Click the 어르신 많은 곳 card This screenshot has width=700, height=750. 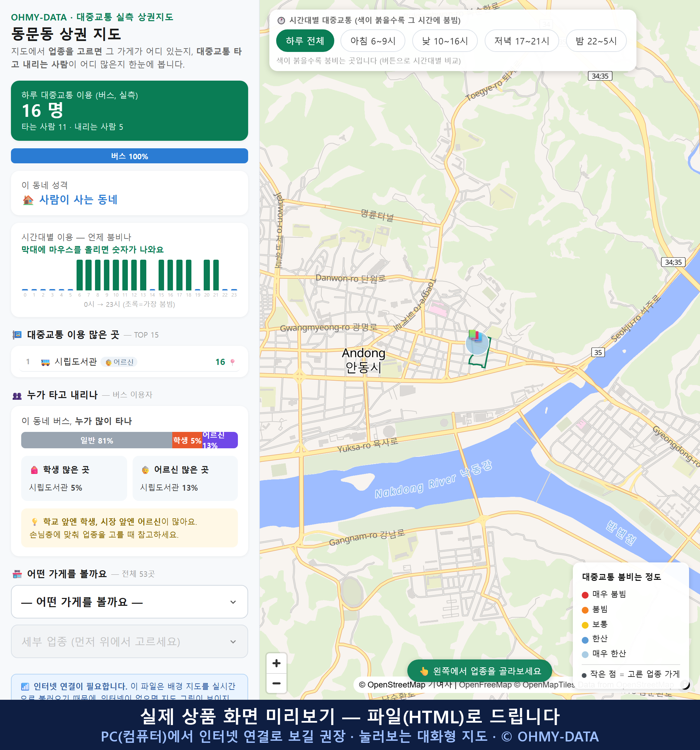(185, 478)
